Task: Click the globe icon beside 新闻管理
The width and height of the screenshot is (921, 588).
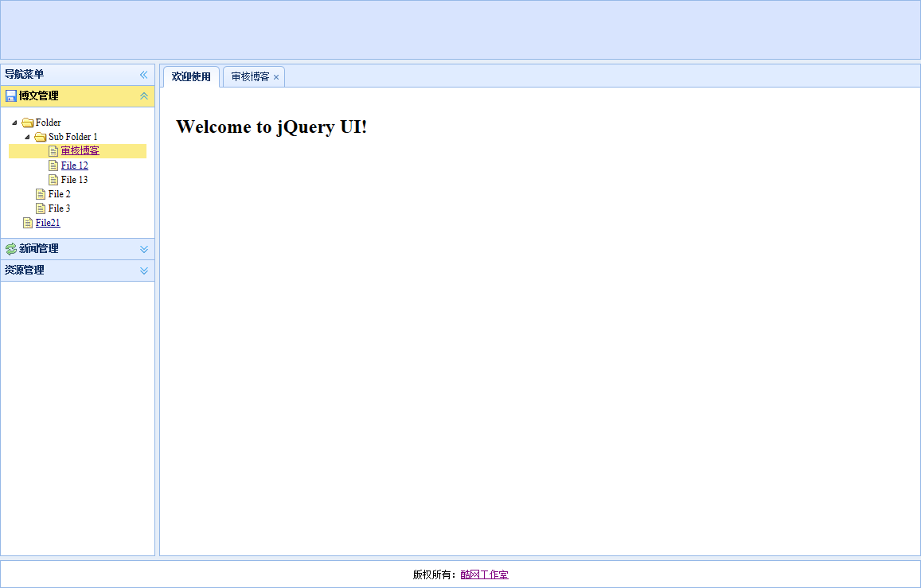Action: pos(10,248)
